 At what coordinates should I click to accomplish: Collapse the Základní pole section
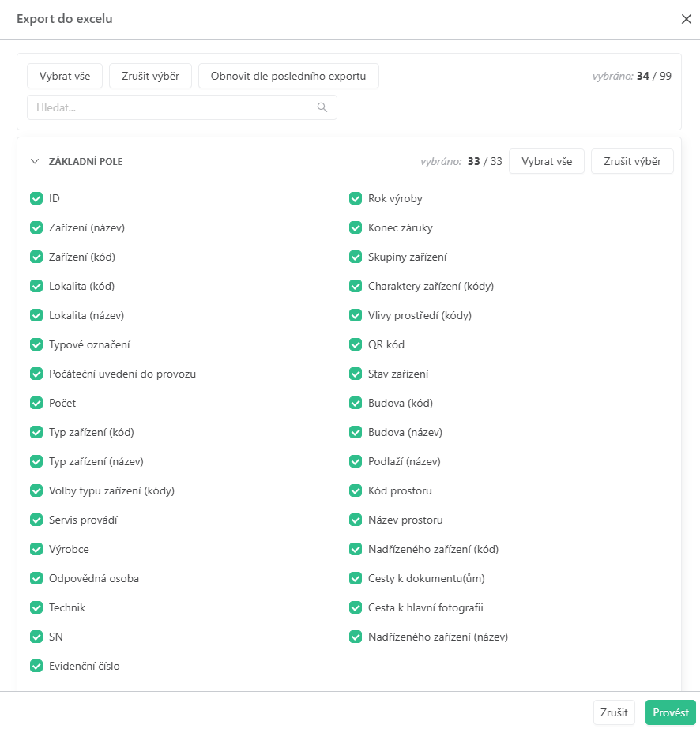pos(34,161)
